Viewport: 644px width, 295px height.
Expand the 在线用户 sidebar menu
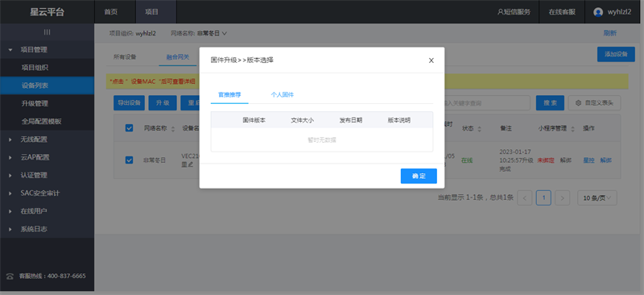tap(47, 211)
